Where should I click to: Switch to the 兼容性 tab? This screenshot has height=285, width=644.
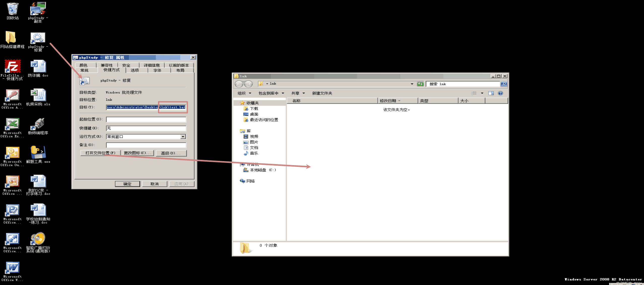107,65
